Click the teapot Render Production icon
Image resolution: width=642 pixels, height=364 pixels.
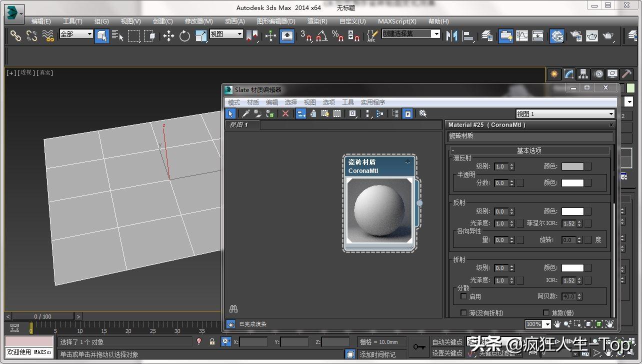pos(608,36)
